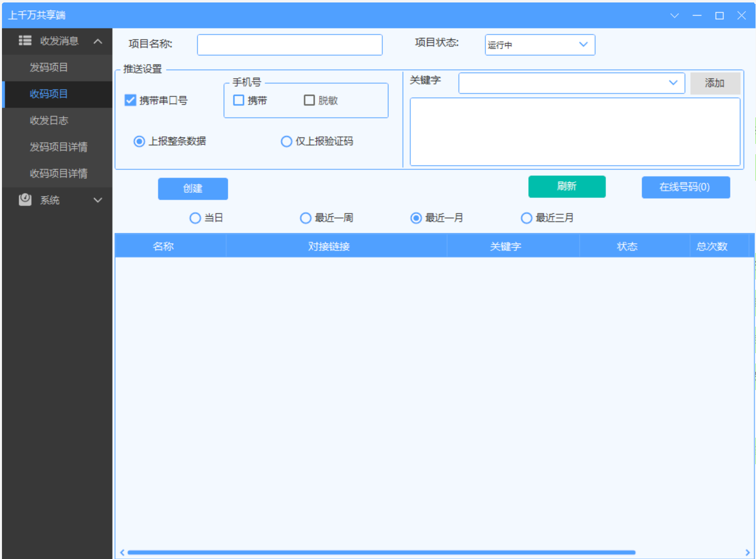
Task: Open the 关键字 combo box dropdown
Action: [673, 83]
